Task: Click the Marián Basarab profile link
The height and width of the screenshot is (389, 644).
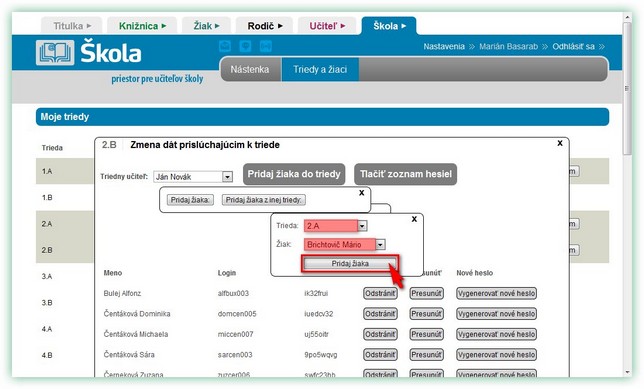Action: point(508,46)
